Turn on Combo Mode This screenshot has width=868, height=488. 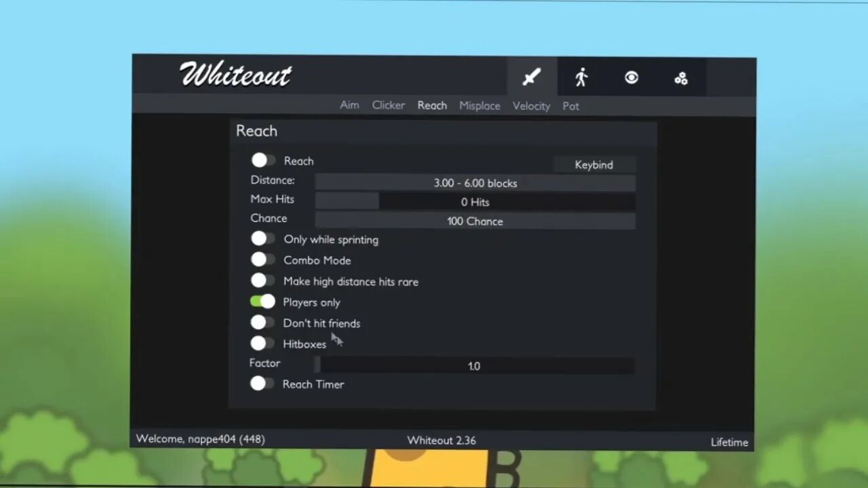pyautogui.click(x=262, y=260)
